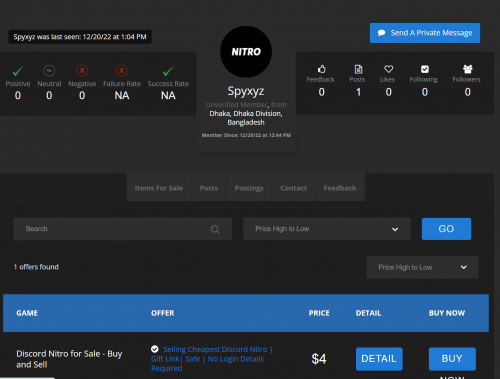500x379 pixels.
Task: Click the OFFER column header
Action: tap(163, 313)
